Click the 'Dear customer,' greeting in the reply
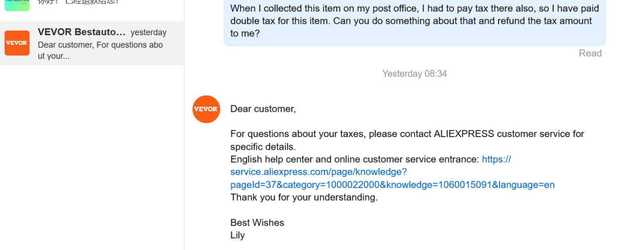This screenshot has height=250, width=644. [x=263, y=109]
